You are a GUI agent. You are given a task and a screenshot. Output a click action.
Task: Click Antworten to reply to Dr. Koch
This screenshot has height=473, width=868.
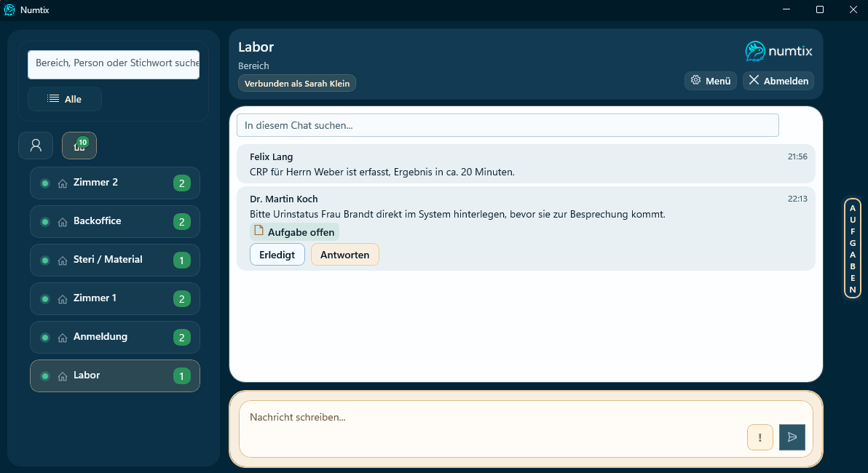click(345, 255)
